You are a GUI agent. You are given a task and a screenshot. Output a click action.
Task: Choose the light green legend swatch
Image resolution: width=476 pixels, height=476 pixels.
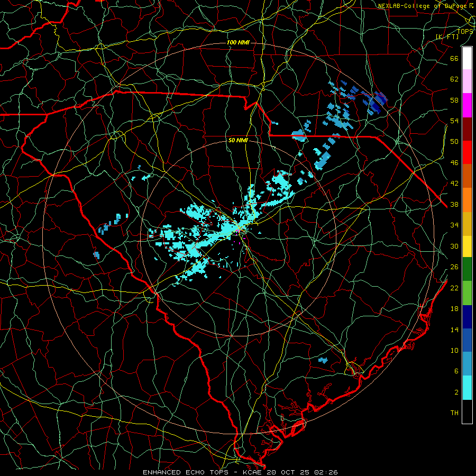[467, 293]
